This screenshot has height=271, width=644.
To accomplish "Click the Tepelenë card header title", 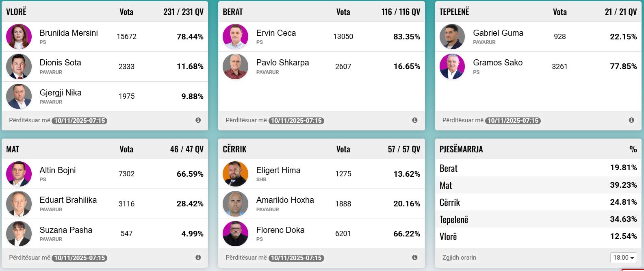I will tap(454, 12).
